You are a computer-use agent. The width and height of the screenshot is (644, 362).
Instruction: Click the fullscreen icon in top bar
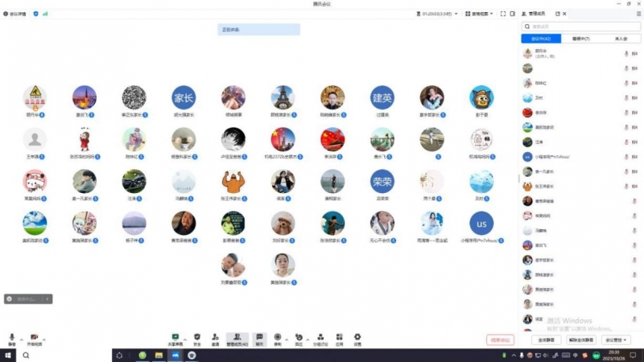tap(502, 14)
